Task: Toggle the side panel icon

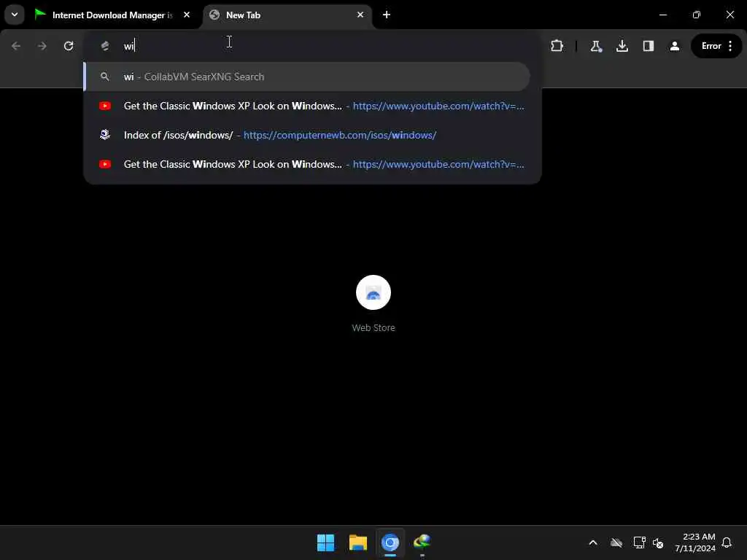Action: [x=648, y=46]
